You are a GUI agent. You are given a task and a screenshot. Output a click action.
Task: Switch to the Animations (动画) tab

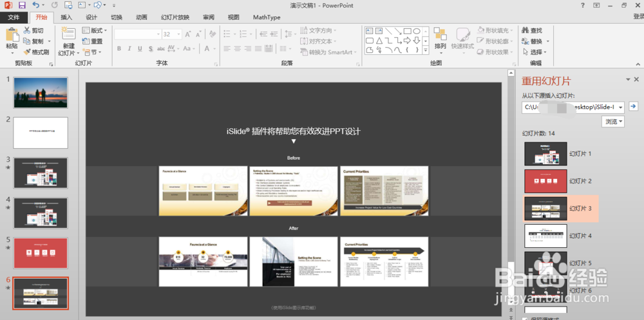[141, 17]
